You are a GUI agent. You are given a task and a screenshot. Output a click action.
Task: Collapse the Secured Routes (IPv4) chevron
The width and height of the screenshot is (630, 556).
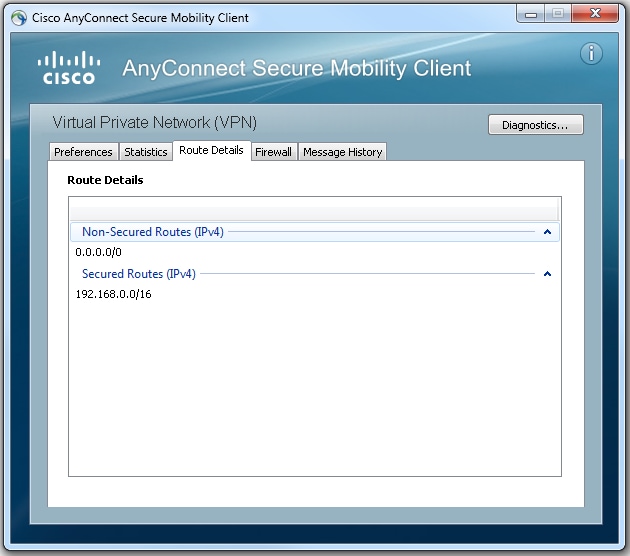click(547, 274)
